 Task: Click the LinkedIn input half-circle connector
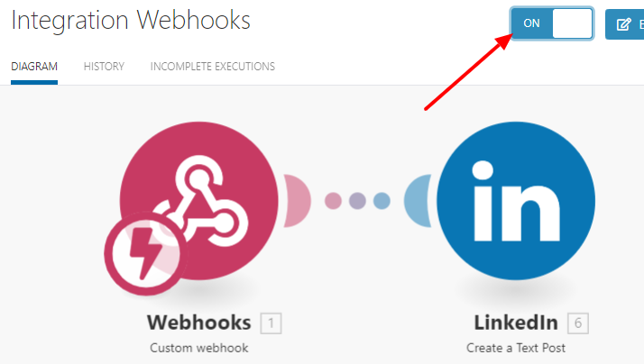pyautogui.click(x=418, y=201)
